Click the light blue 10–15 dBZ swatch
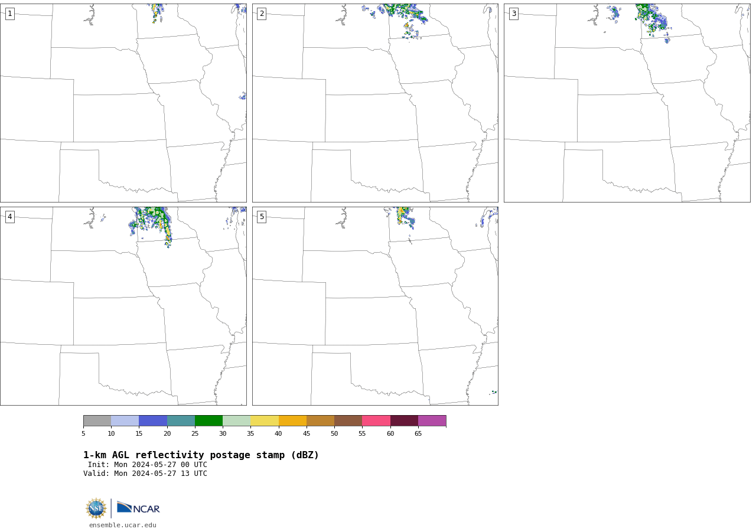This screenshot has width=756, height=532. [125, 421]
